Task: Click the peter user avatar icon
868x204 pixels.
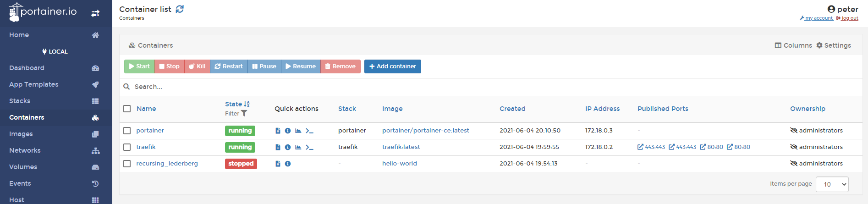Action: pos(831,9)
